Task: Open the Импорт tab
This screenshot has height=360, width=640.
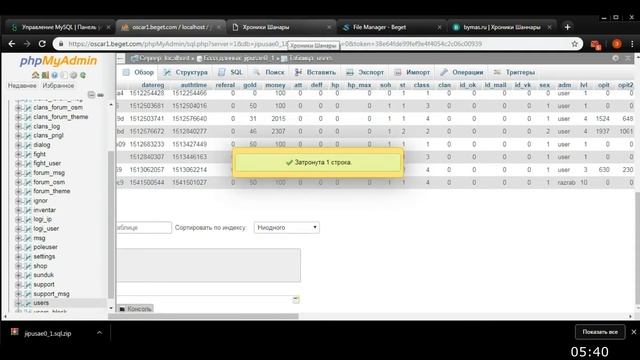Action: pos(412,72)
